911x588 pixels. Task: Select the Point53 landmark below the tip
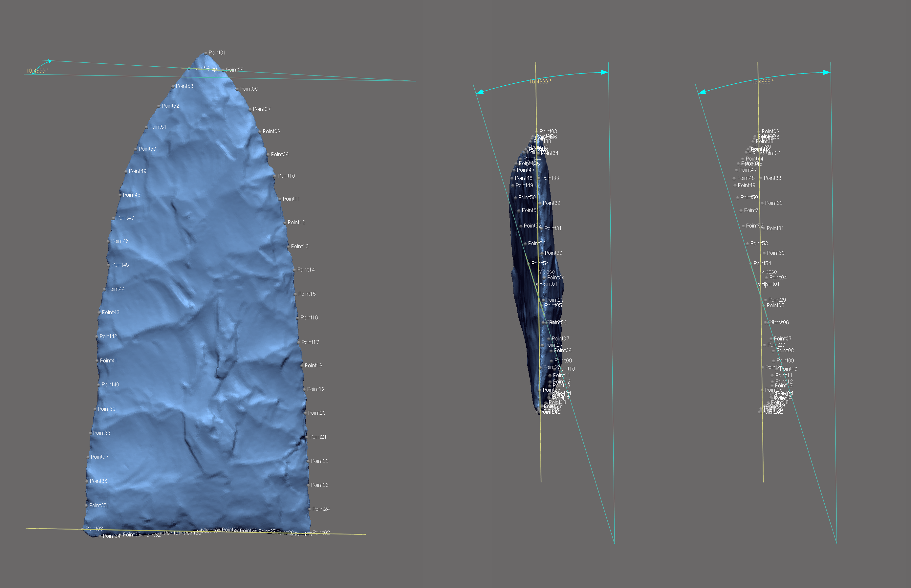coord(173,87)
